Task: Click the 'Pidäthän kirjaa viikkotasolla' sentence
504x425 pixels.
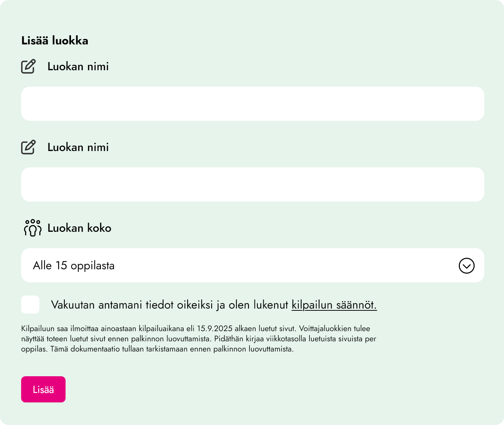Action: (295, 339)
